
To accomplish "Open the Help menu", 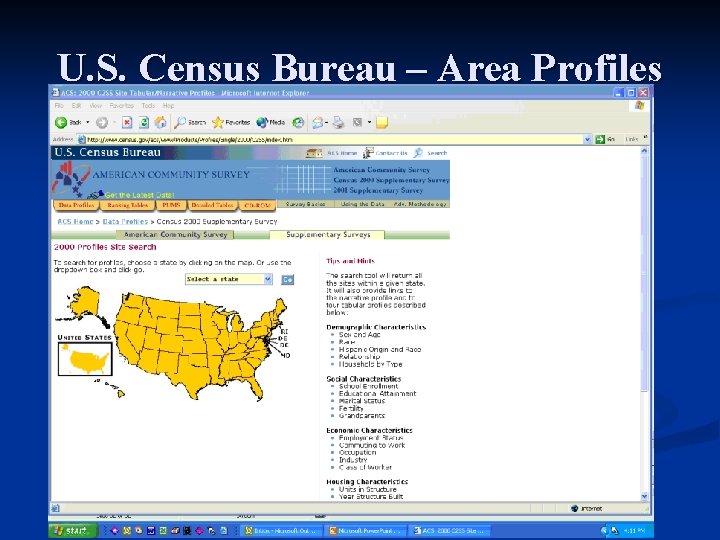I will coord(169,106).
